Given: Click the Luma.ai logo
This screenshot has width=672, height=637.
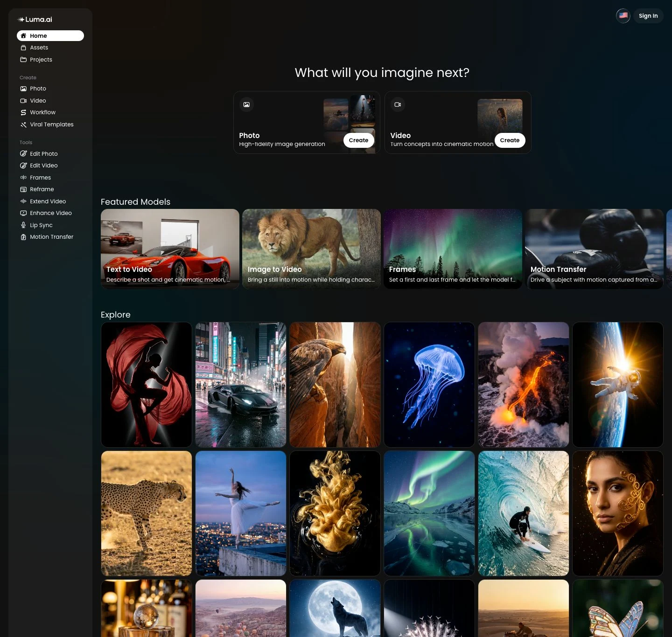Looking at the screenshot, I should pyautogui.click(x=35, y=20).
